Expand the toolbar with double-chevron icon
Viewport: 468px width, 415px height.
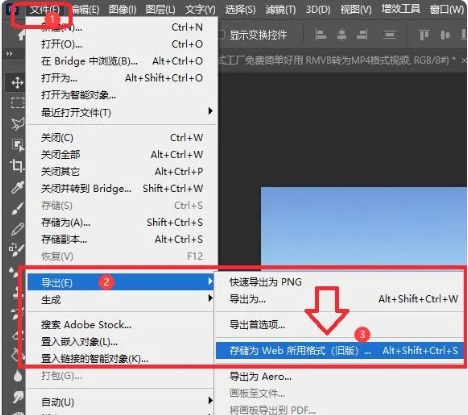[9, 54]
